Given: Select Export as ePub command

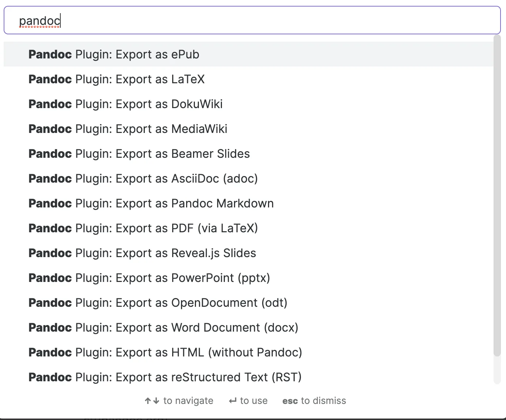Looking at the screenshot, I should [x=114, y=54].
